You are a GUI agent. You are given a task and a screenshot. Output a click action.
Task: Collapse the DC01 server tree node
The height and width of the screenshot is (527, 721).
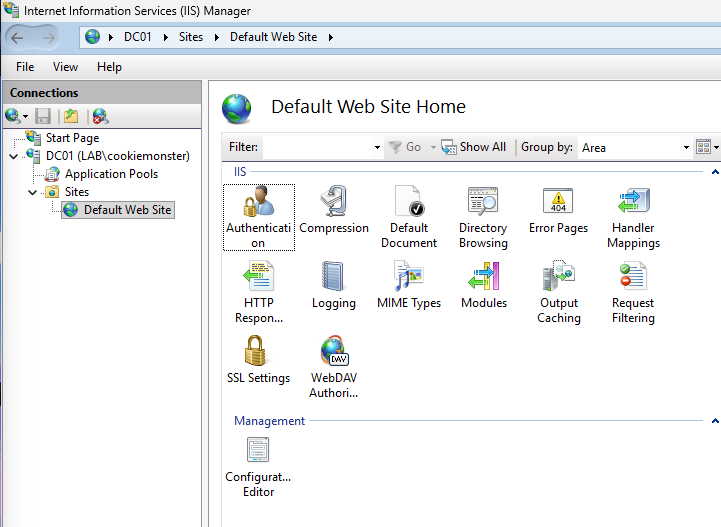click(x=13, y=156)
